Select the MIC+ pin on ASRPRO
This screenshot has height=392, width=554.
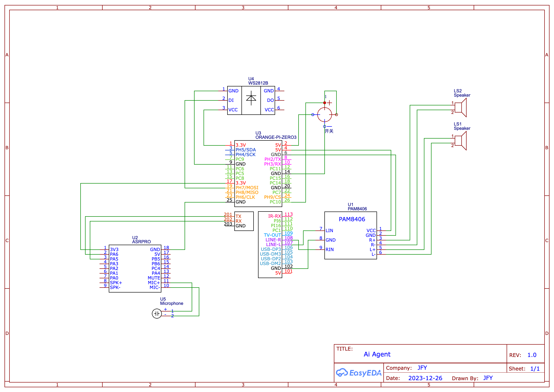[154, 283]
